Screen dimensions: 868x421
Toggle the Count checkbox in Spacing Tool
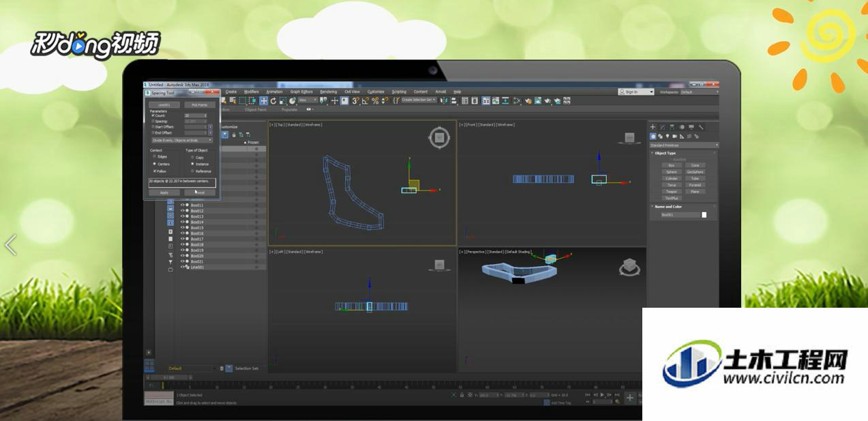153,115
